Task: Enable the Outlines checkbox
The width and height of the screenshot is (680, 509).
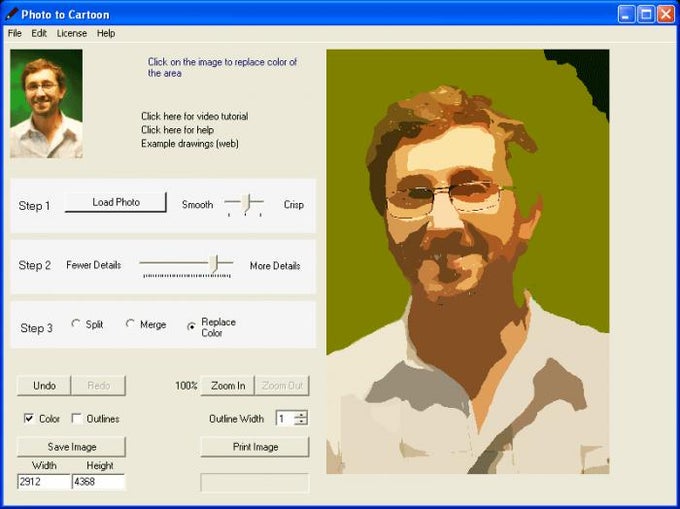Action: tap(77, 418)
